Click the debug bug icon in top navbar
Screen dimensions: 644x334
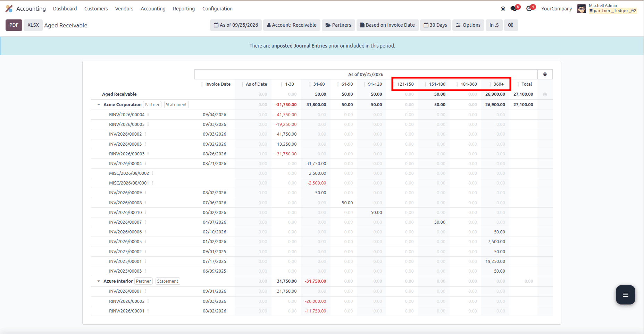coord(503,9)
